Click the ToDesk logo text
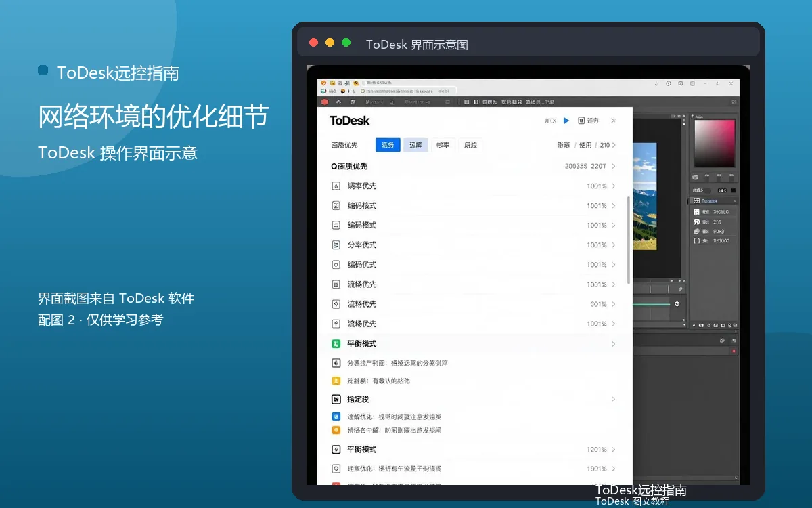Screen dimensions: 812x508 pos(350,121)
